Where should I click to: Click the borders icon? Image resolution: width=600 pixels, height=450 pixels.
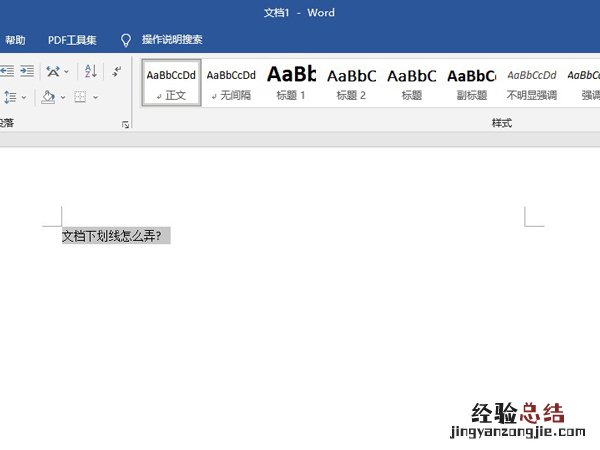[81, 97]
